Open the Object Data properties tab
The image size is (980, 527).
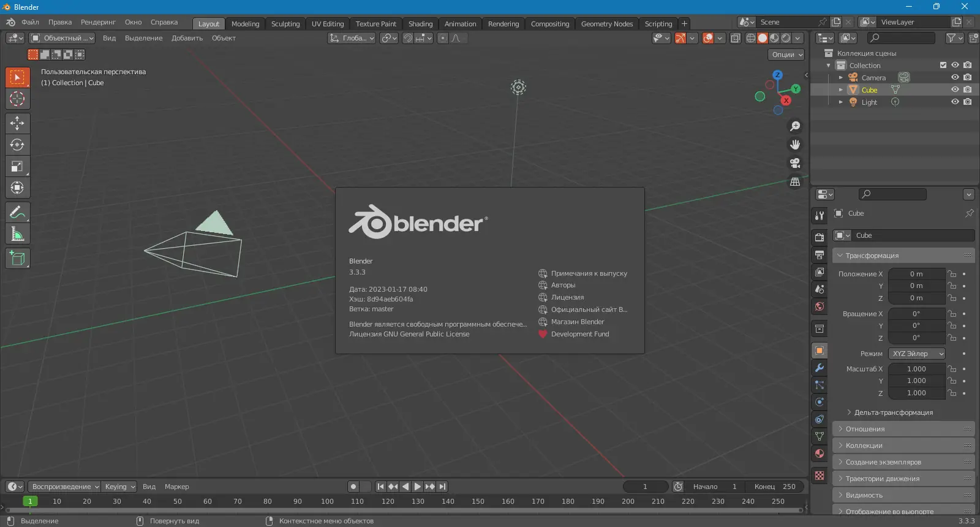coord(820,436)
